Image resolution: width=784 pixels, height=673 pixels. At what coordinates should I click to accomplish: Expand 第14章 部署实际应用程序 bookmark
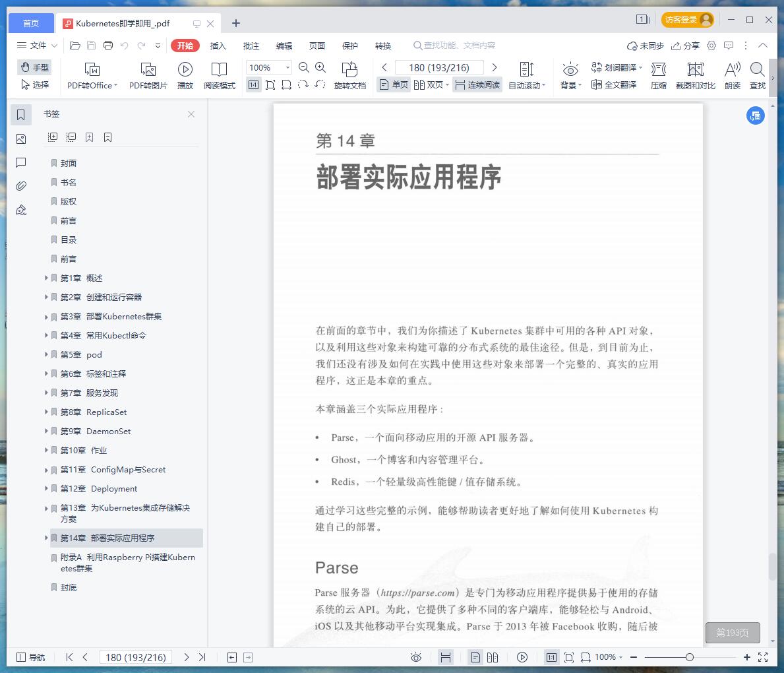pyautogui.click(x=47, y=538)
